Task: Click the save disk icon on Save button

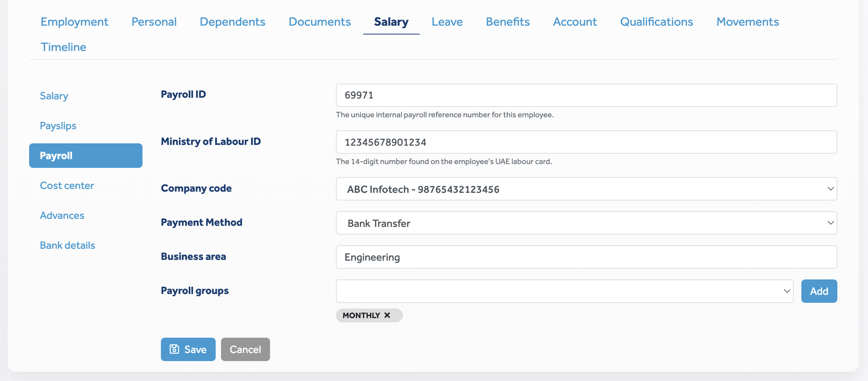Action: coord(175,349)
